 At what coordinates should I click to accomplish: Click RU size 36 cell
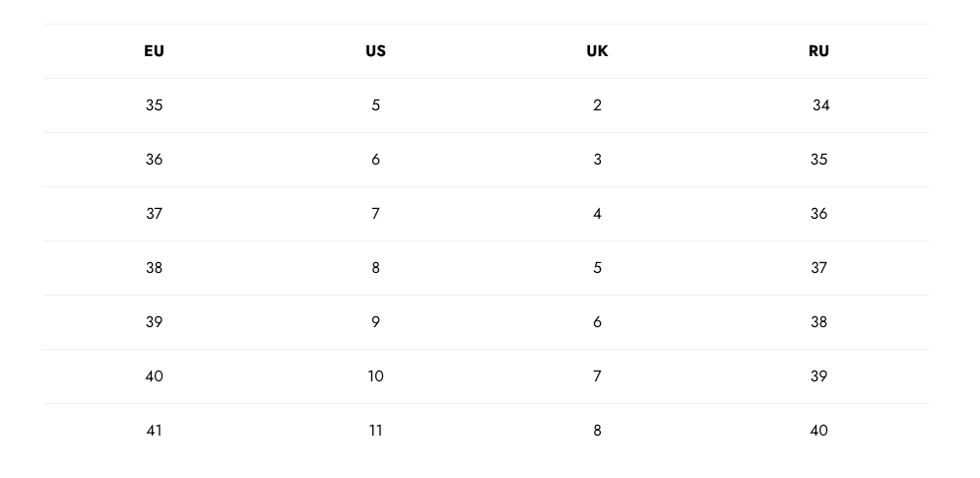pyautogui.click(x=818, y=214)
